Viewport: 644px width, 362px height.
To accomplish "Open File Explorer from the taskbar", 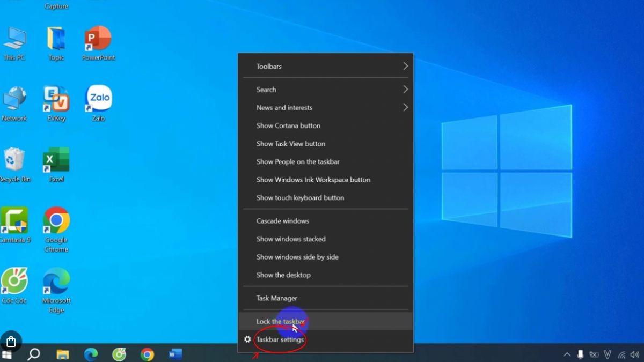I will coord(63,354).
